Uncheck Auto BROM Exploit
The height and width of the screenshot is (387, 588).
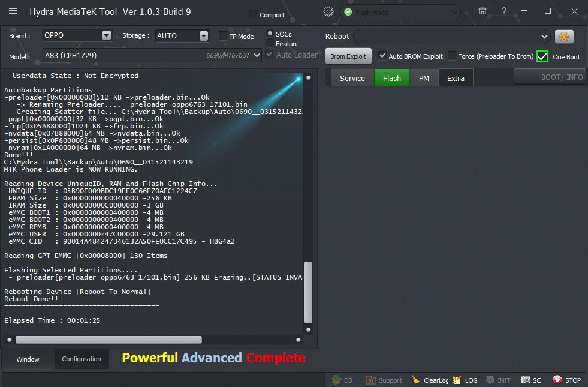coord(382,56)
